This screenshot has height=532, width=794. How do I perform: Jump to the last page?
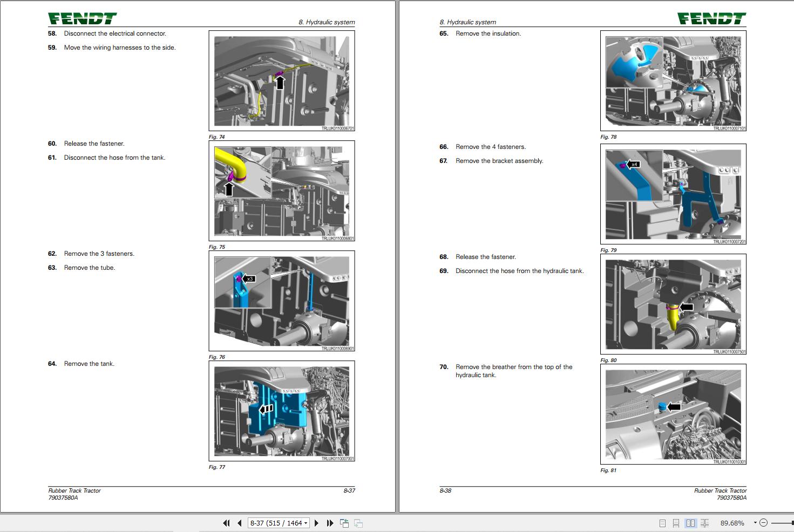(330, 523)
